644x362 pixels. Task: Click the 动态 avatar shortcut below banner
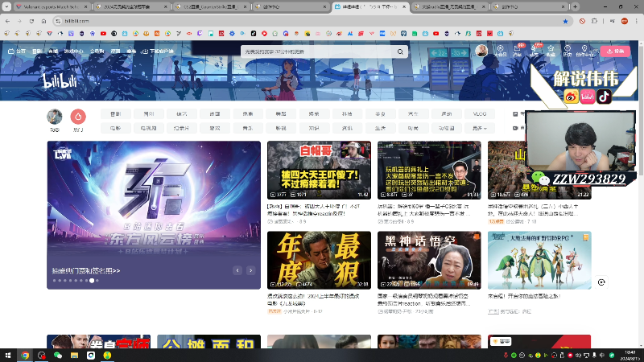coord(55,117)
